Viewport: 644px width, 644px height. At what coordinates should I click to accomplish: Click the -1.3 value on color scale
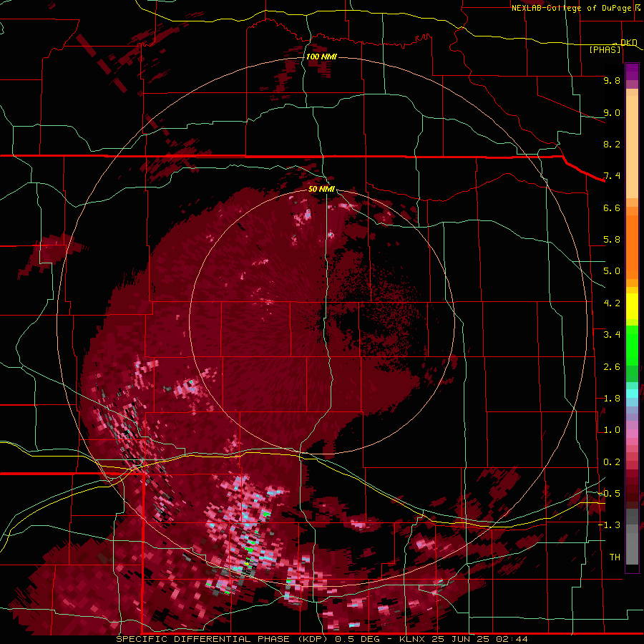609,525
